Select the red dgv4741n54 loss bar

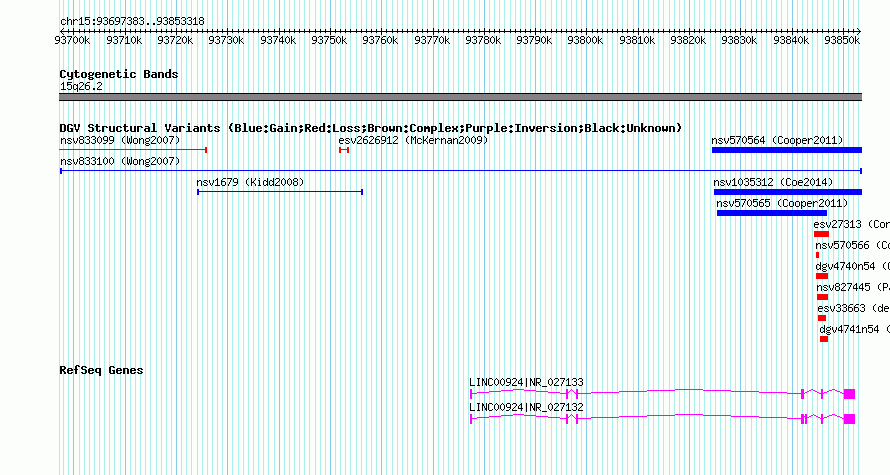(824, 339)
